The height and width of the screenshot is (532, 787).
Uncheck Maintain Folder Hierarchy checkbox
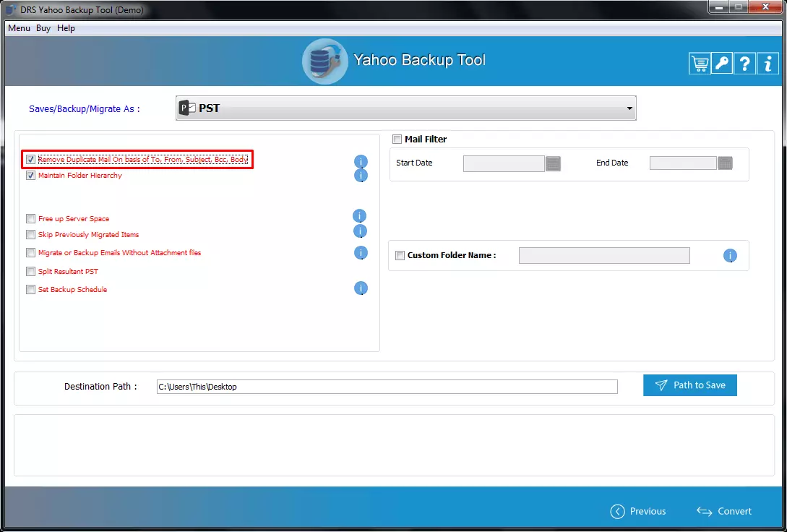[30, 176]
